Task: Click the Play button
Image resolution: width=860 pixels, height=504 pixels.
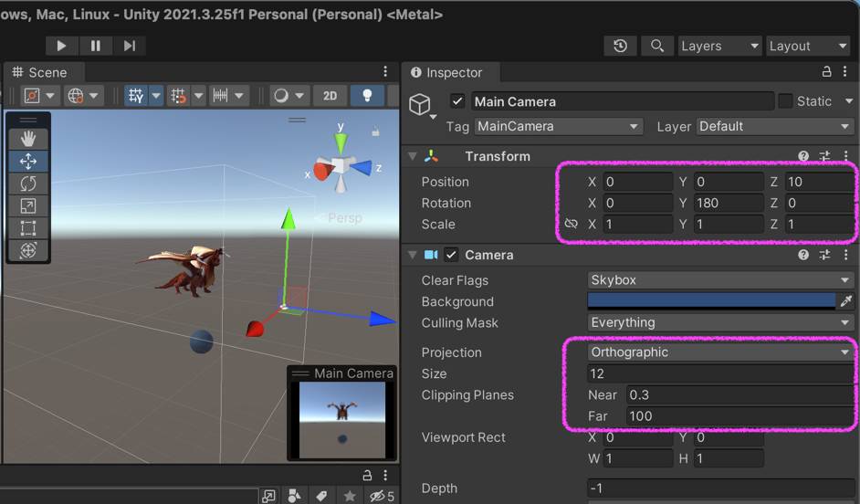Action: [x=61, y=46]
